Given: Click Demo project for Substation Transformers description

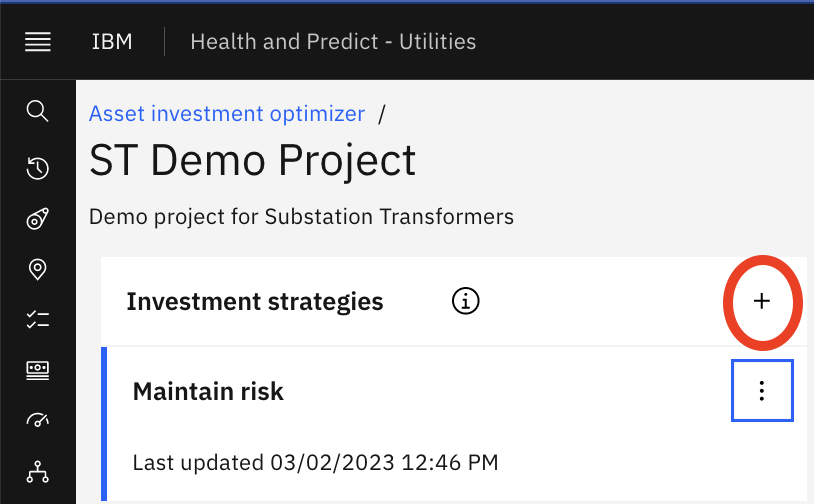Looking at the screenshot, I should click(301, 217).
